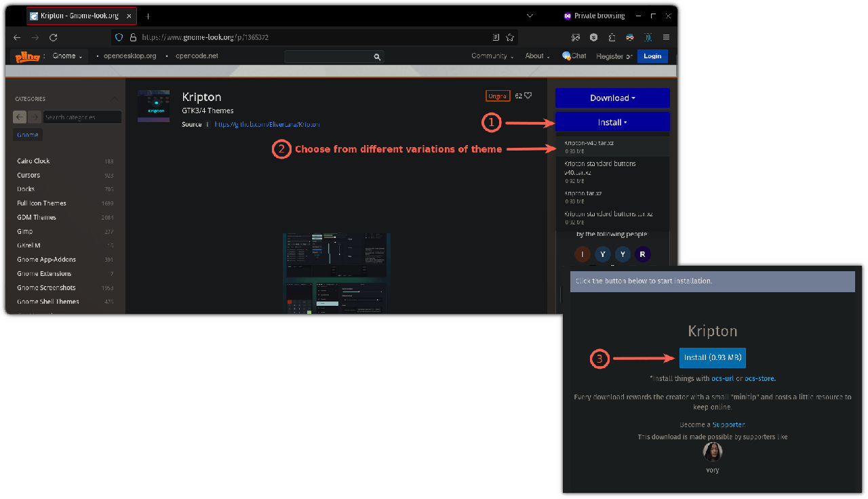The image size is (868, 499).
Task: Open the GDM Themes category
Action: (x=37, y=217)
